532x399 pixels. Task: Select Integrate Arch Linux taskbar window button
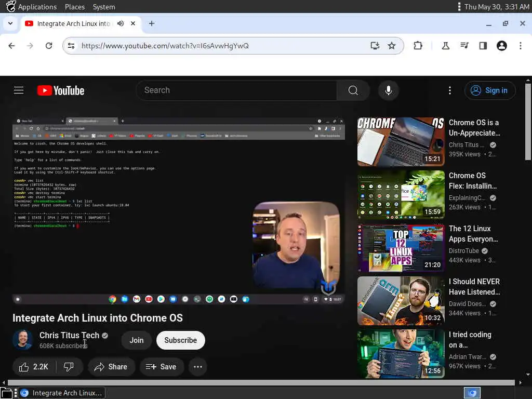(x=62, y=393)
